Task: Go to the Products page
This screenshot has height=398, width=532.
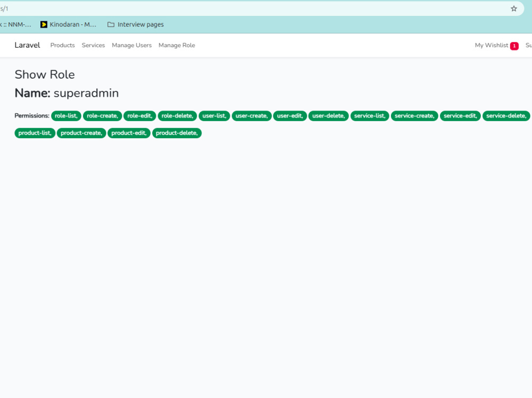Action: (62, 45)
